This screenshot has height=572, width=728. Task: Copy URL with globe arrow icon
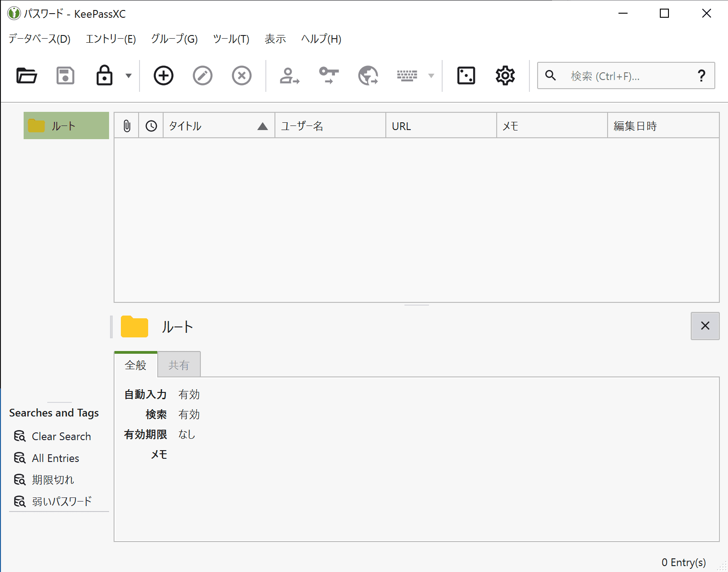coord(368,75)
